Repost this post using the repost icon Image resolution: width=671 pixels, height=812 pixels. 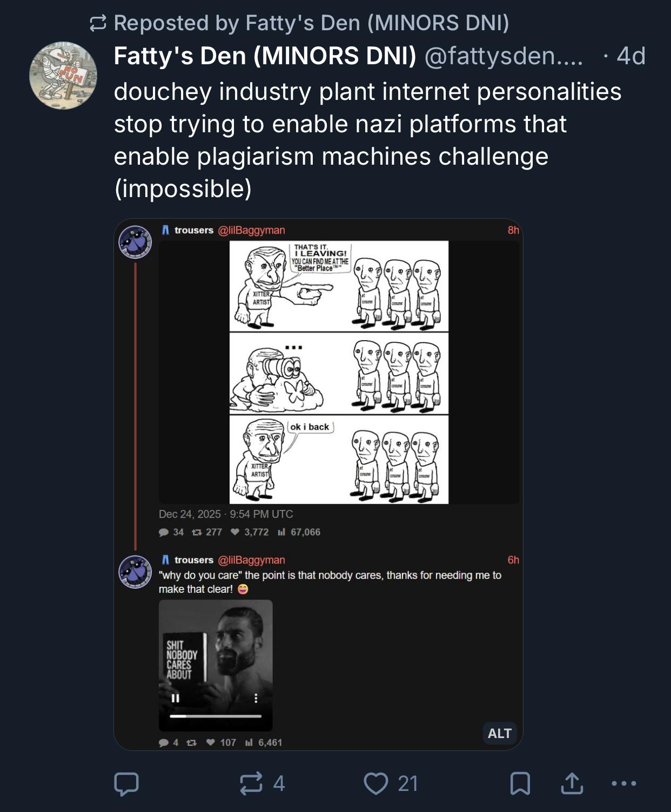tap(251, 783)
